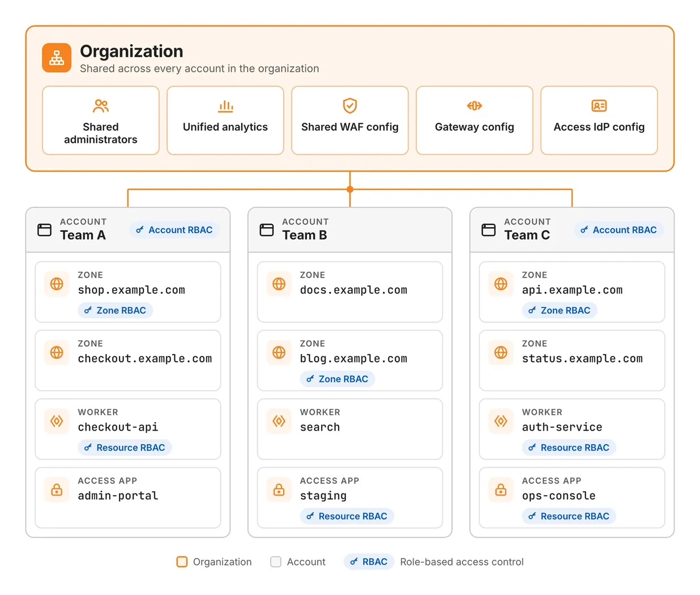Click the Gateway config icon

click(x=475, y=106)
